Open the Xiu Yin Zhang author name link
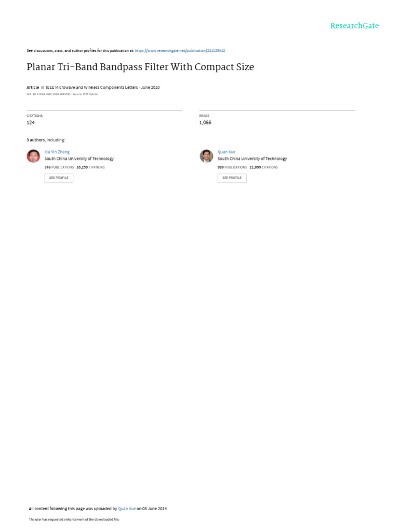 (57, 152)
